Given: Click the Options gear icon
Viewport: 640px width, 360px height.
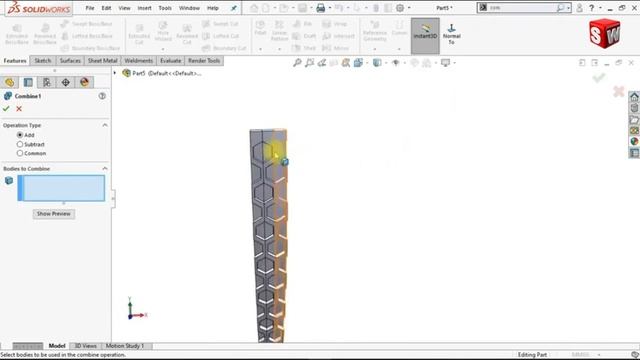Looking at the screenshot, I should coord(400,8).
